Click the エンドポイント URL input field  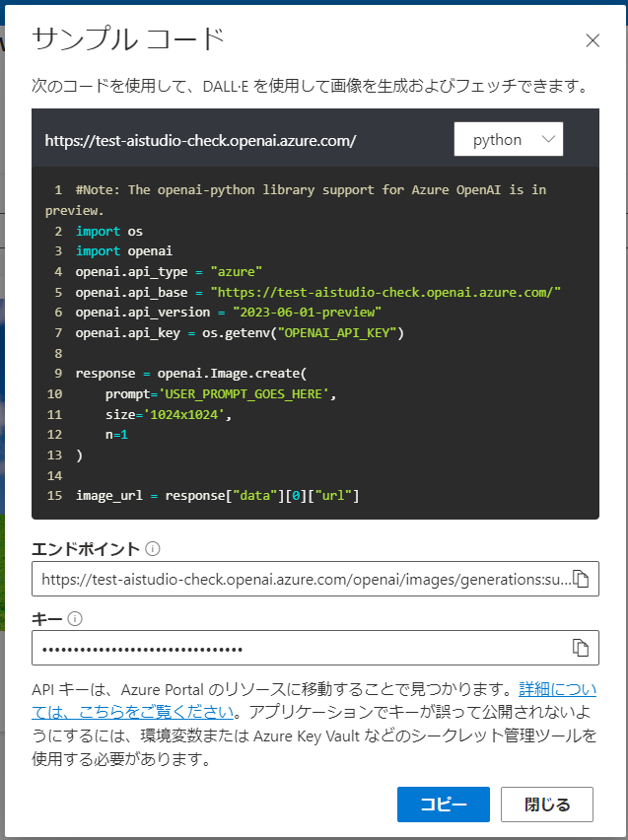pos(315,579)
